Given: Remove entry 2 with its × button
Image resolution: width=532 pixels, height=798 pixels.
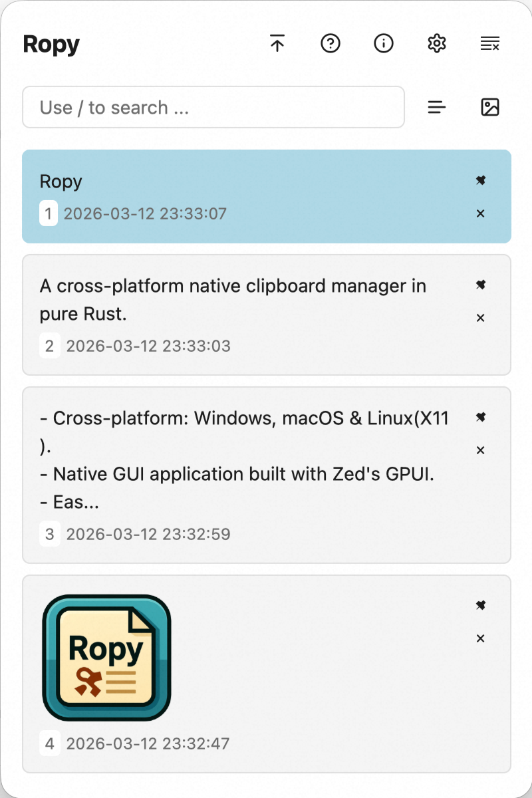Looking at the screenshot, I should tap(480, 318).
